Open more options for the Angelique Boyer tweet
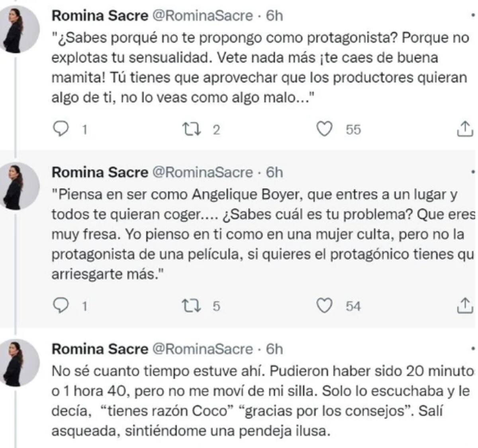Image resolution: width=478 pixels, height=448 pixels. pyautogui.click(x=473, y=172)
